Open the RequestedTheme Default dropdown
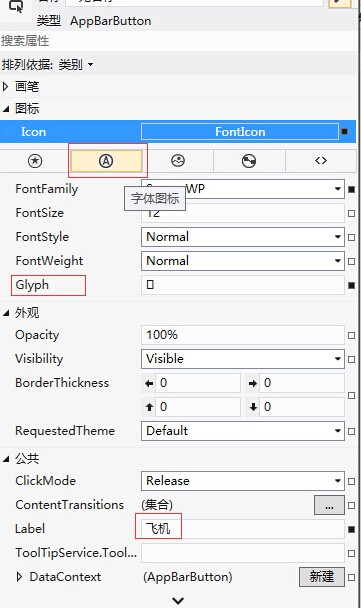 point(243,431)
